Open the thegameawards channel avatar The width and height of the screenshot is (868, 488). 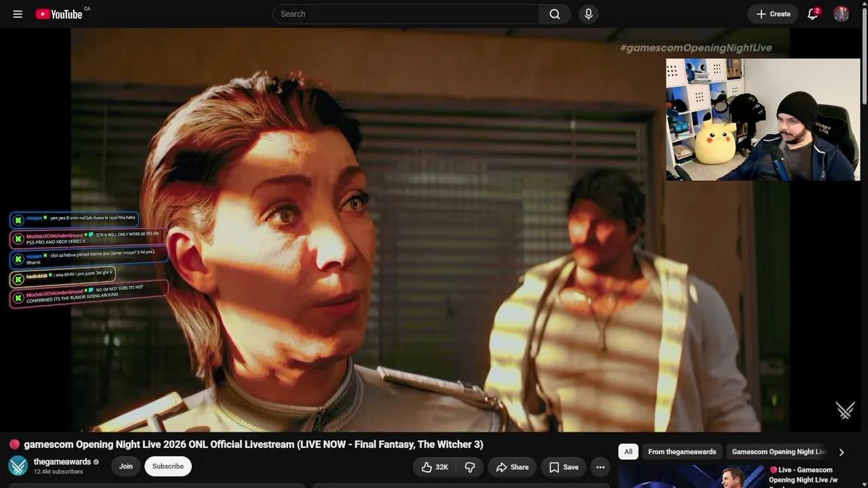[18, 466]
